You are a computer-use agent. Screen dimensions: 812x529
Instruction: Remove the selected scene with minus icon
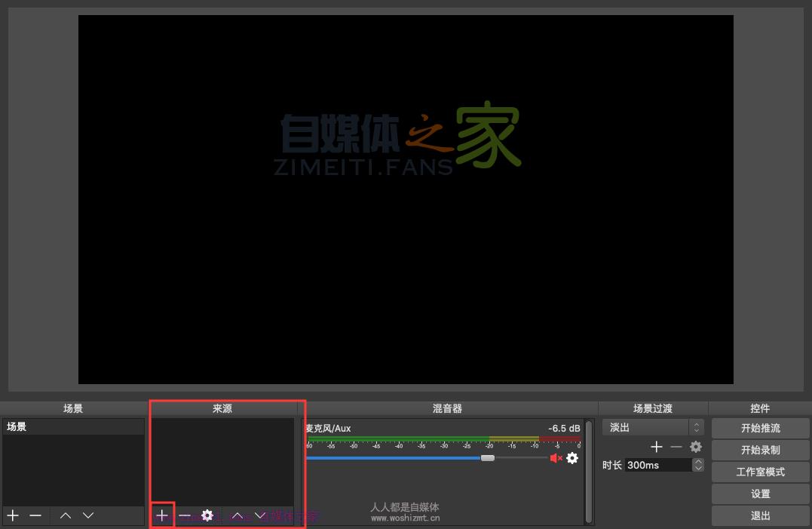(35, 515)
